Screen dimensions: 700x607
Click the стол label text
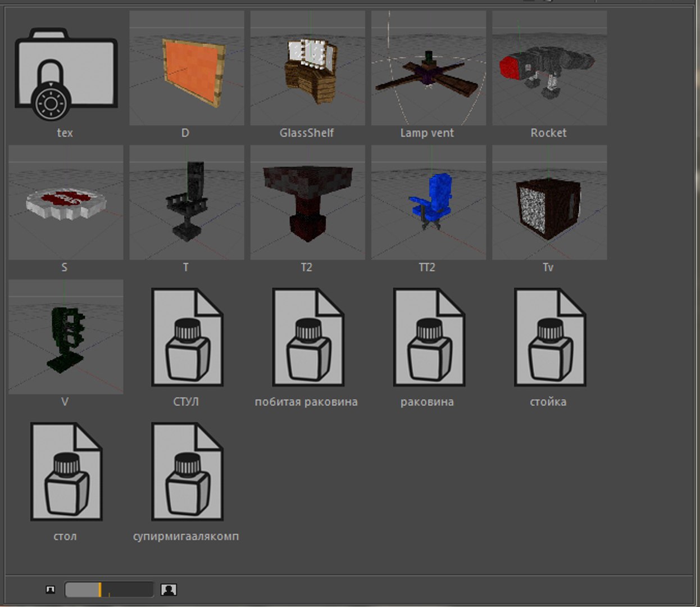coord(65,536)
